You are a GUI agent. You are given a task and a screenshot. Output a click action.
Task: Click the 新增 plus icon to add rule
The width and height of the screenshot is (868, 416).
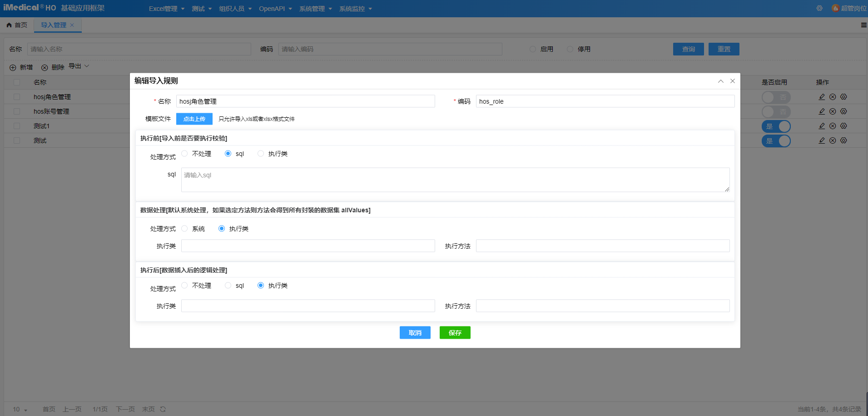pos(13,67)
